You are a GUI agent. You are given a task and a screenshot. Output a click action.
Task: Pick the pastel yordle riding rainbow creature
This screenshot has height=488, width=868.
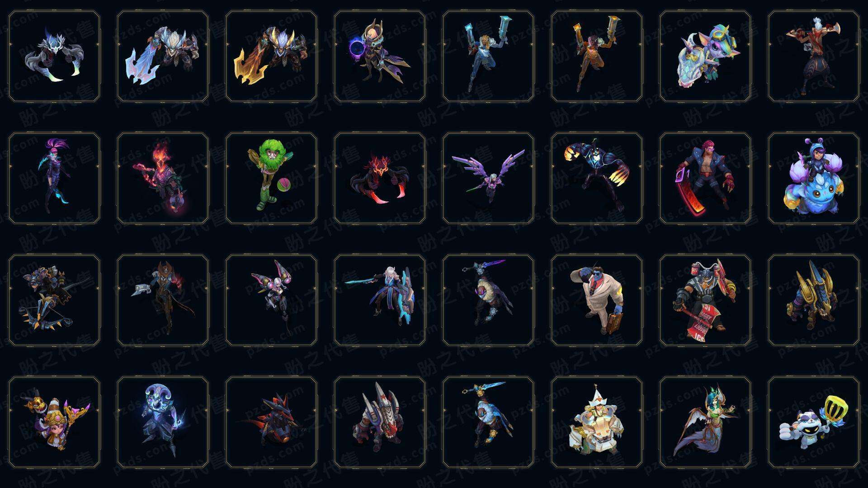[x=705, y=56]
